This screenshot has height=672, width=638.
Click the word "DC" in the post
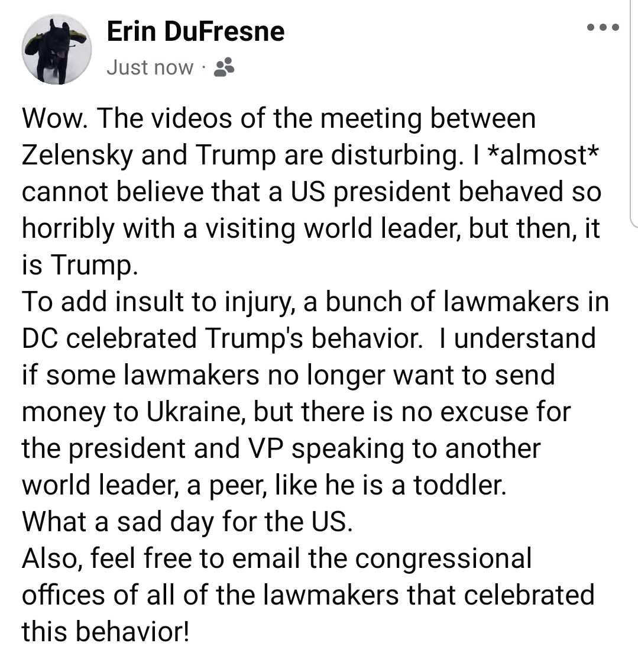(x=39, y=338)
